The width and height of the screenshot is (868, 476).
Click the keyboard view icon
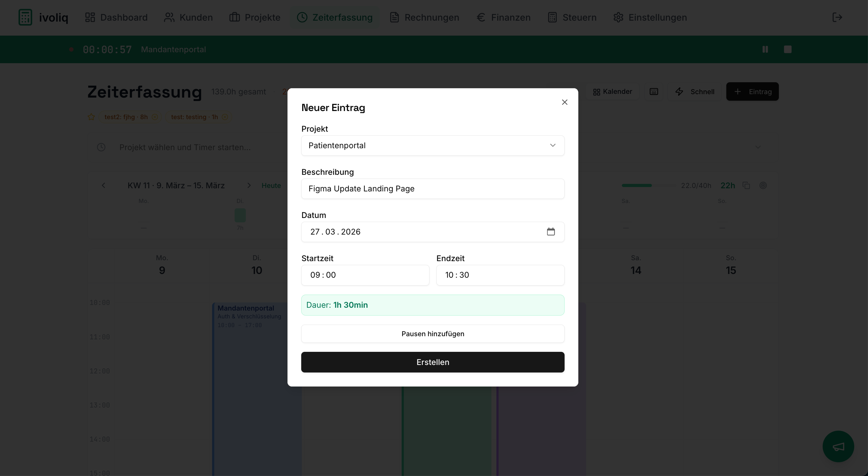click(x=654, y=92)
